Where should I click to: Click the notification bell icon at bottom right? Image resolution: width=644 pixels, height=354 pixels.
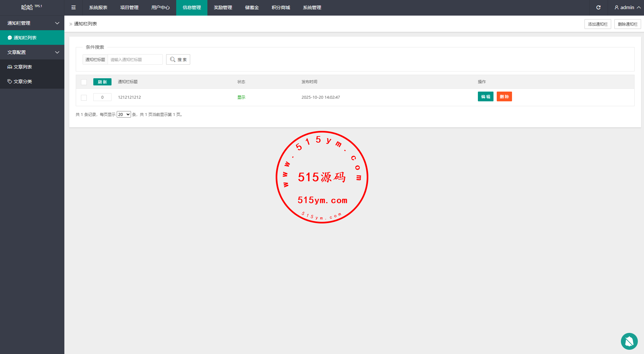point(629,341)
